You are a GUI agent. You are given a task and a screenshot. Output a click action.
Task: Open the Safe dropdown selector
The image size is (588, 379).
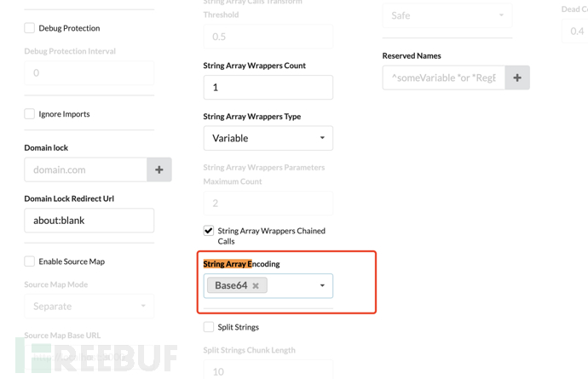coord(447,15)
